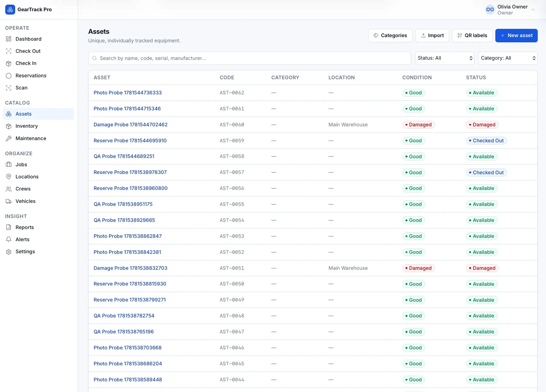Viewport: 546px width, 392px height.
Task: Click the Import button
Action: tap(432, 36)
